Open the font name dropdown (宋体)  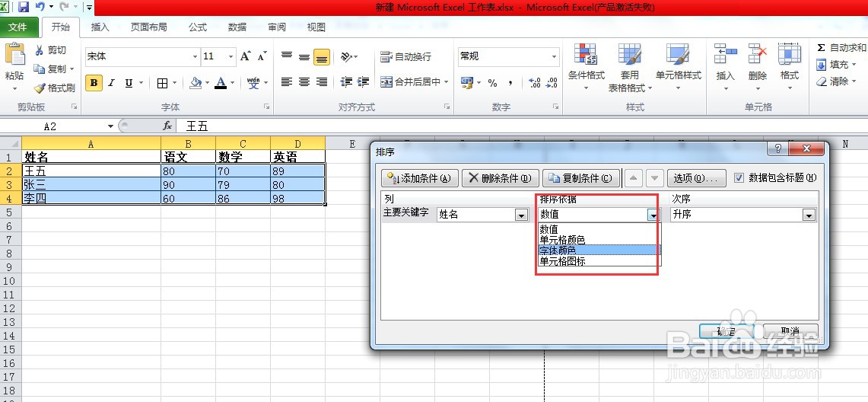pos(195,56)
